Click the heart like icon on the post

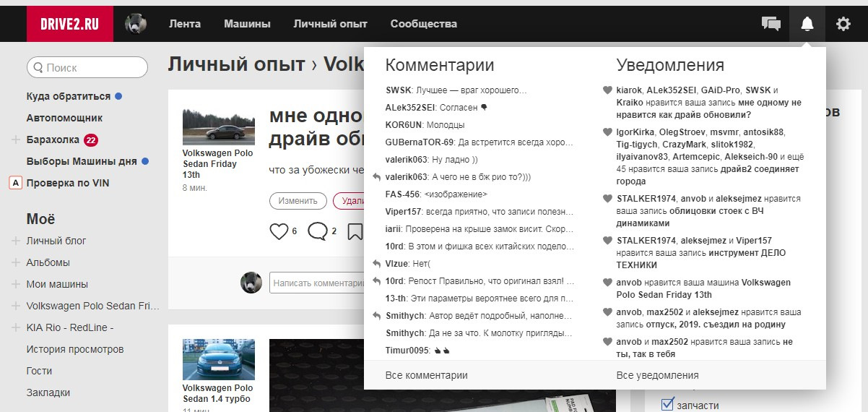pyautogui.click(x=279, y=231)
